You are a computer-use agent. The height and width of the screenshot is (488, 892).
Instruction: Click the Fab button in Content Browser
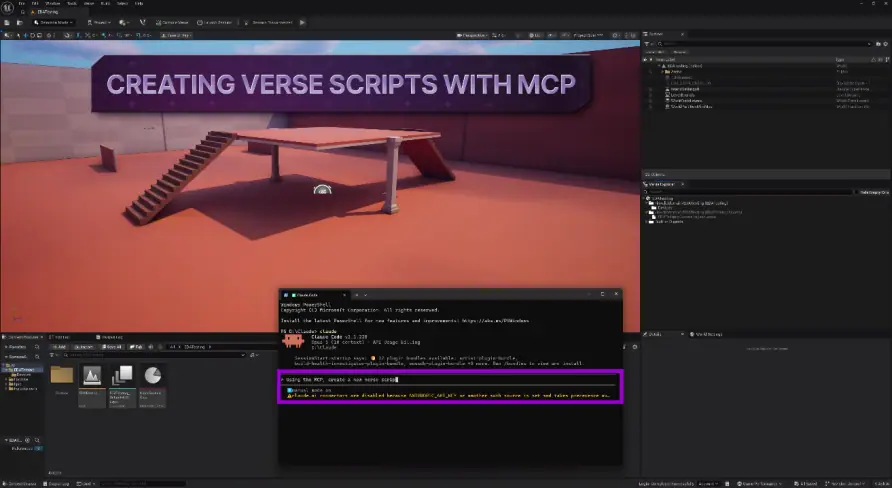[136, 346]
